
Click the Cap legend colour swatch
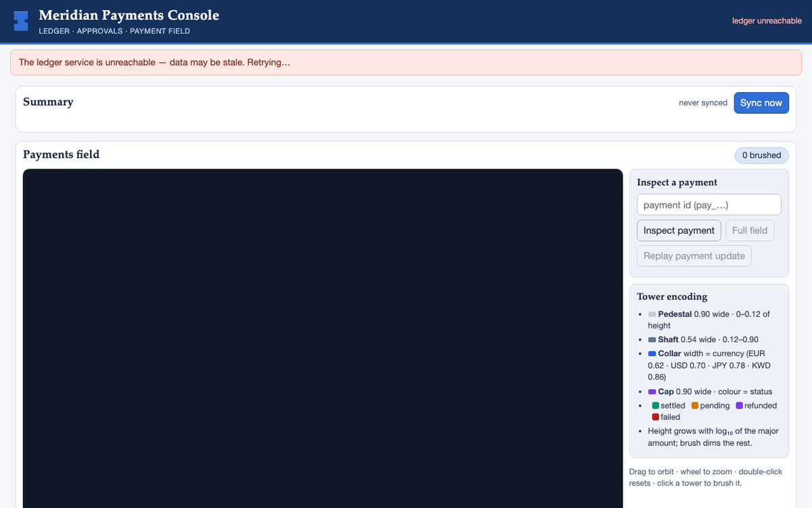[652, 391]
